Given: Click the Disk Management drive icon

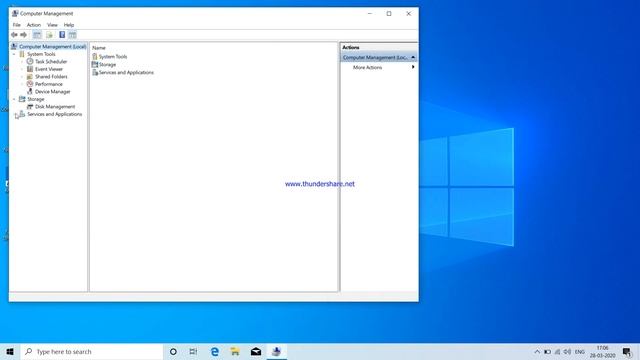Looking at the screenshot, I should [30, 107].
